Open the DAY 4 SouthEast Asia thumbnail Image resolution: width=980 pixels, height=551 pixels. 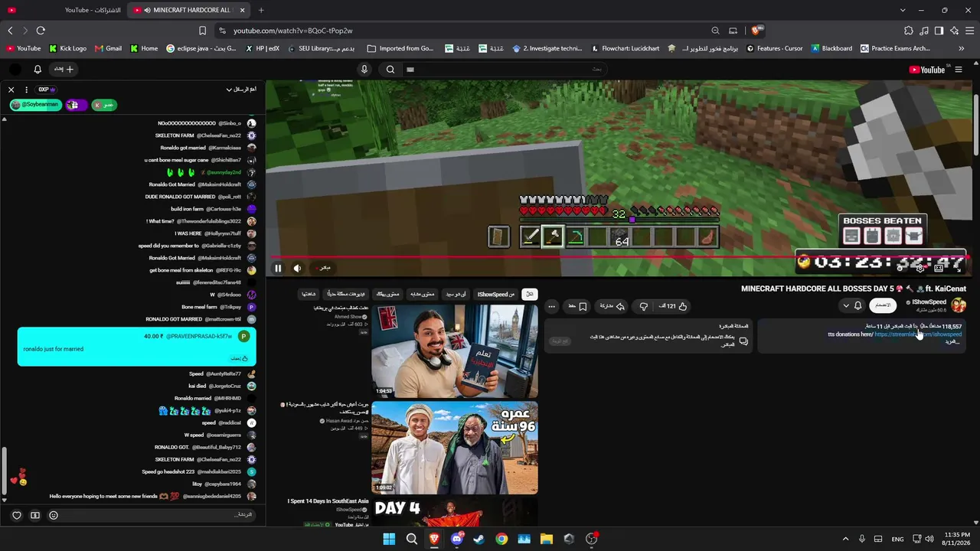[455, 513]
